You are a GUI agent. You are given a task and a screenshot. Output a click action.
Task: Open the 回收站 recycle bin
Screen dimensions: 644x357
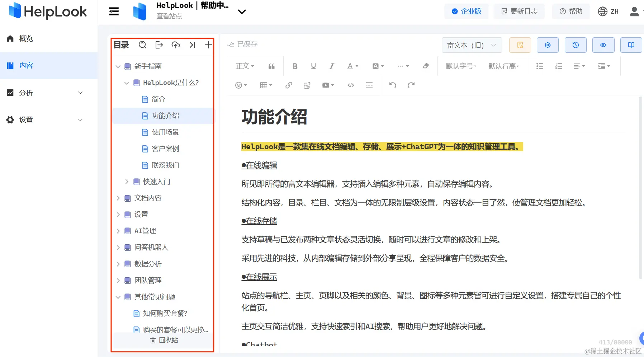point(164,340)
